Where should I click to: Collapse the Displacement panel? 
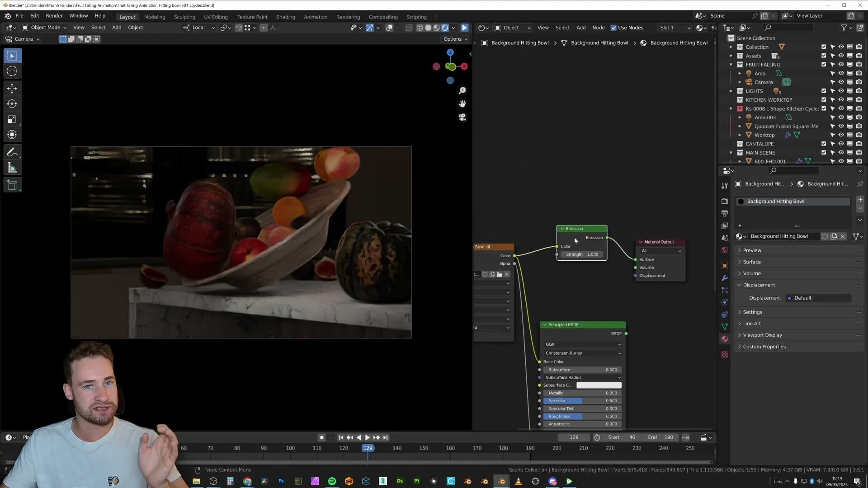pos(759,285)
